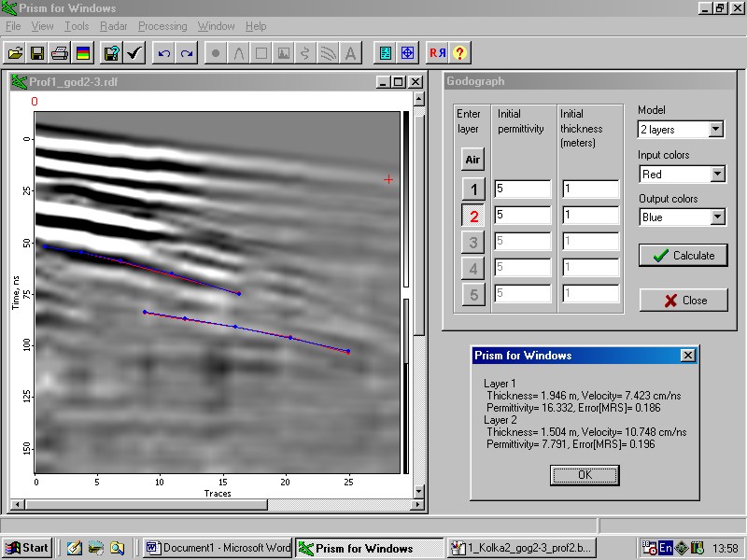Open the Window menu
This screenshot has width=747, height=560.
coord(217,26)
